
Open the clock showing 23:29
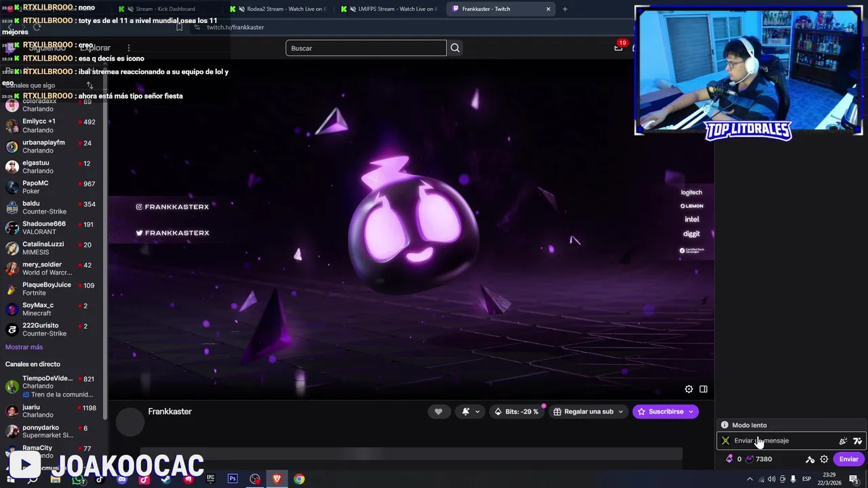[831, 479]
